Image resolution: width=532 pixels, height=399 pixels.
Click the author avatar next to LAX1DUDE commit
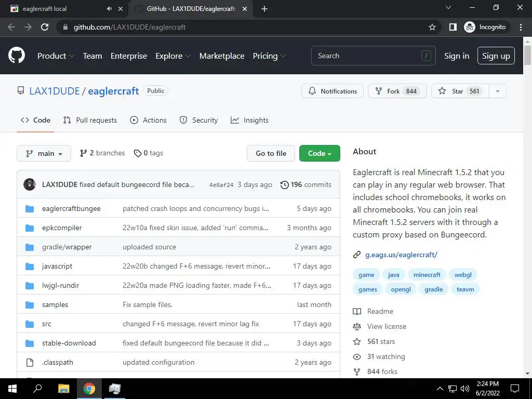(x=30, y=184)
